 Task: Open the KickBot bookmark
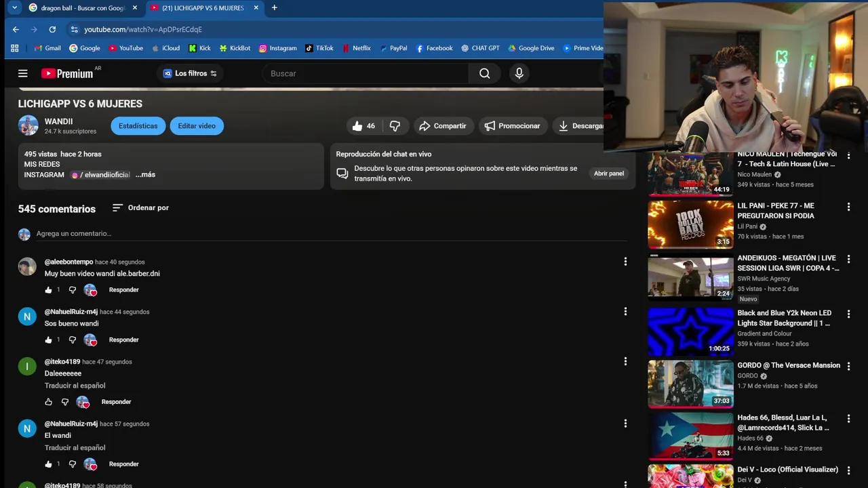(x=235, y=48)
